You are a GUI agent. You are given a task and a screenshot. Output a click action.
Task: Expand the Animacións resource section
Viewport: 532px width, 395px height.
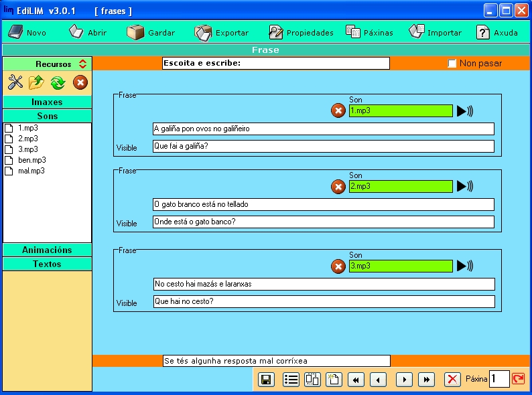(47, 250)
